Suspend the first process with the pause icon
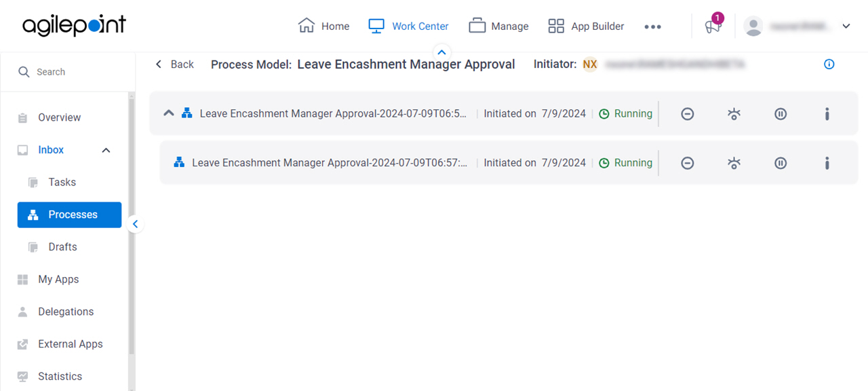Image resolution: width=868 pixels, height=391 pixels. (781, 114)
